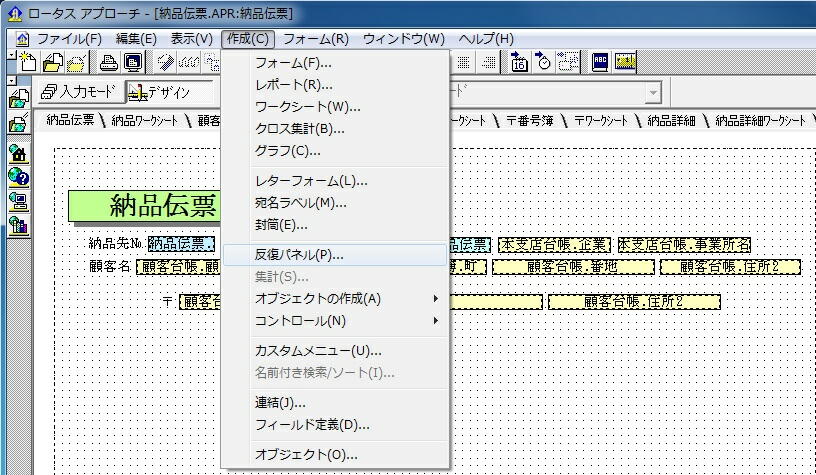Click the globe with question mark help icon
The height and width of the screenshot is (475, 816).
tap(19, 178)
